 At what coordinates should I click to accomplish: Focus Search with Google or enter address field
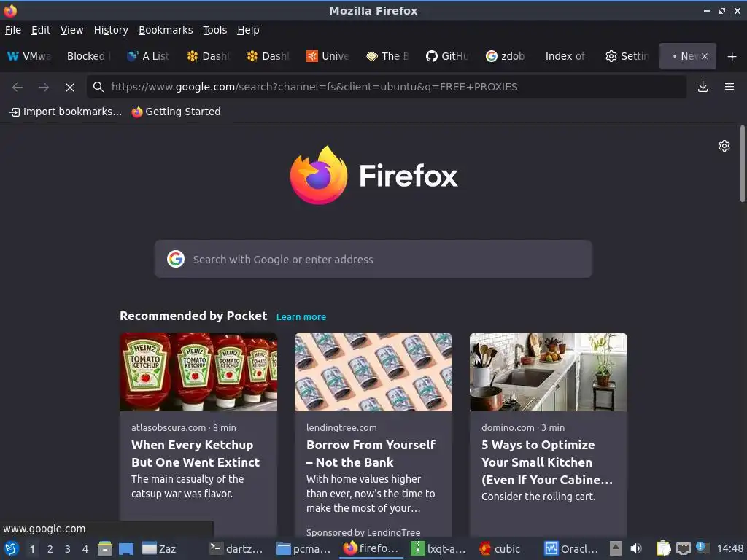coord(373,259)
